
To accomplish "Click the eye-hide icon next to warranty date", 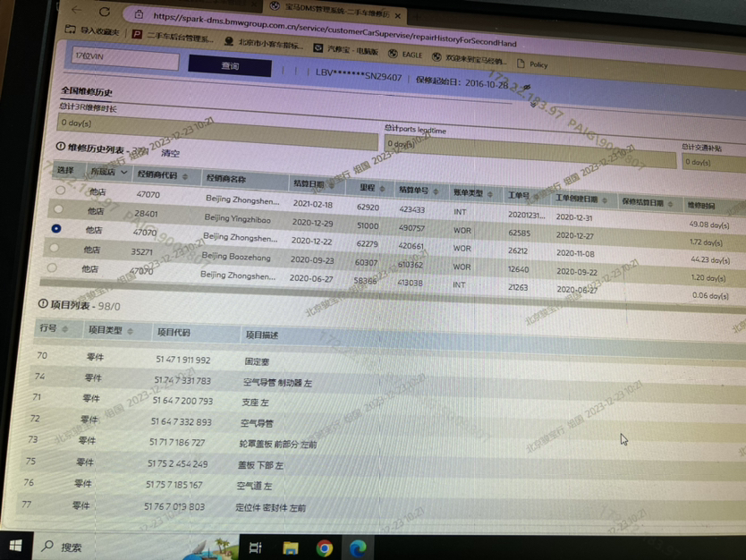I will point(526,88).
